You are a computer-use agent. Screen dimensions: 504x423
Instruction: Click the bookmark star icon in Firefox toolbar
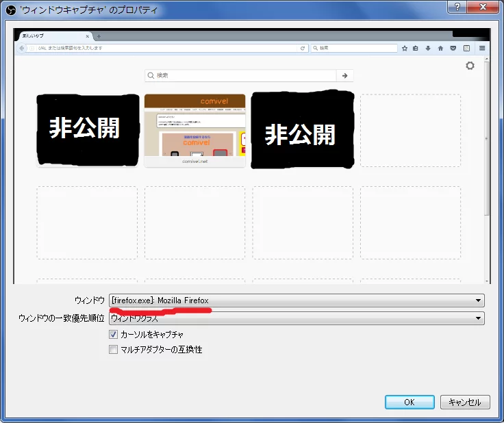click(405, 48)
